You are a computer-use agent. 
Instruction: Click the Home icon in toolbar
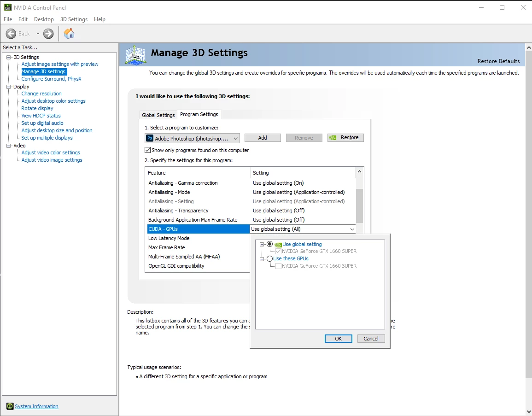coord(69,33)
